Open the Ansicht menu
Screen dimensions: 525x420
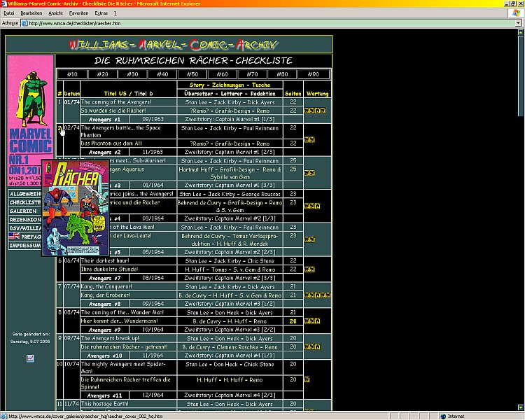tap(55, 13)
